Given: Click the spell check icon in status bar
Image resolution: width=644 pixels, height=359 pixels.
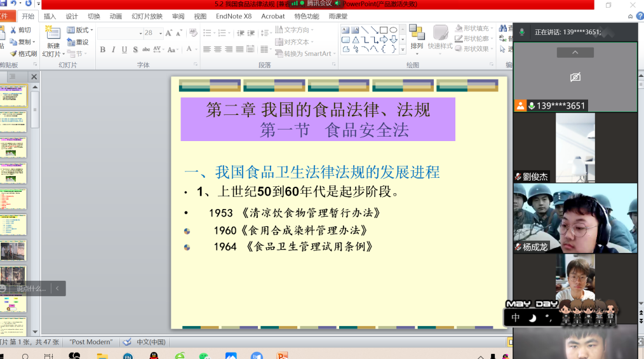Looking at the screenshot, I should coord(127,342).
